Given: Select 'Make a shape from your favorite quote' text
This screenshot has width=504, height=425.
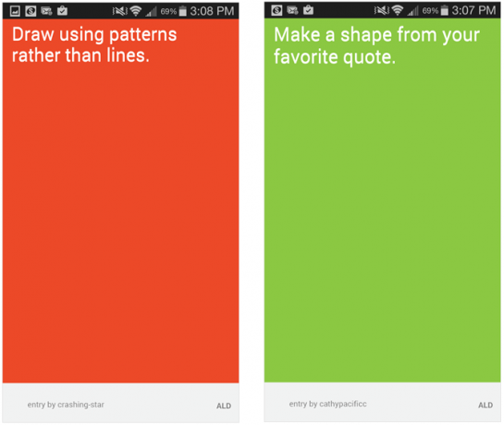Looking at the screenshot, I should pyautogui.click(x=376, y=46).
